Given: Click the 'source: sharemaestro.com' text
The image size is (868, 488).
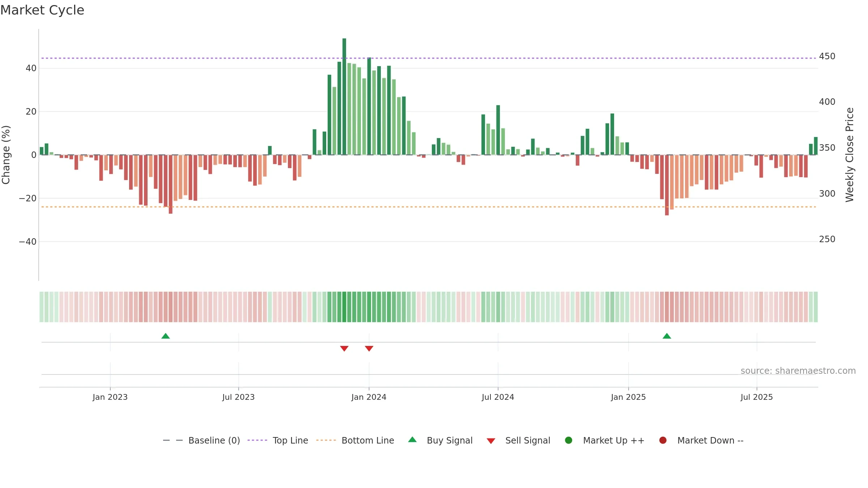Looking at the screenshot, I should click(798, 371).
